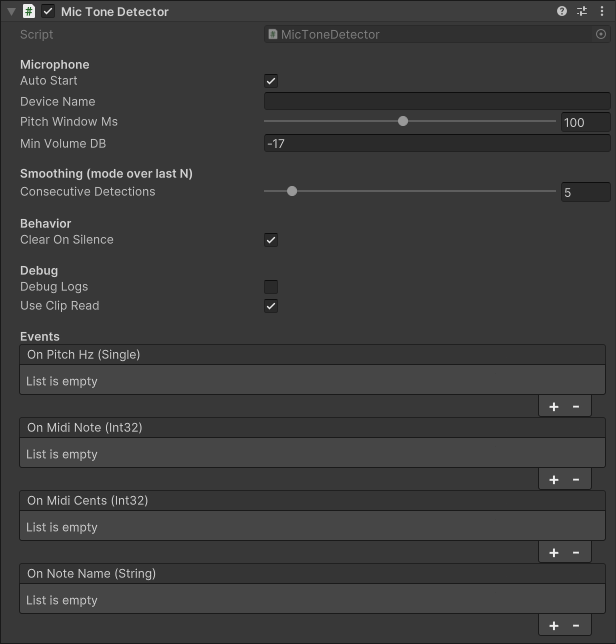Add a listener to On Pitch Hz event
Image resolution: width=616 pixels, height=644 pixels.
(x=554, y=407)
